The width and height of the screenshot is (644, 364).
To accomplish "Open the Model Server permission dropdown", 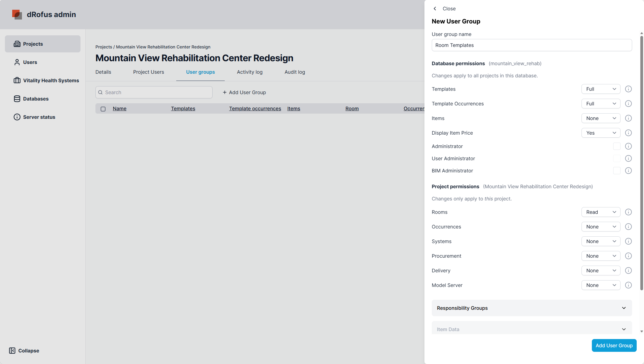I will click(601, 285).
